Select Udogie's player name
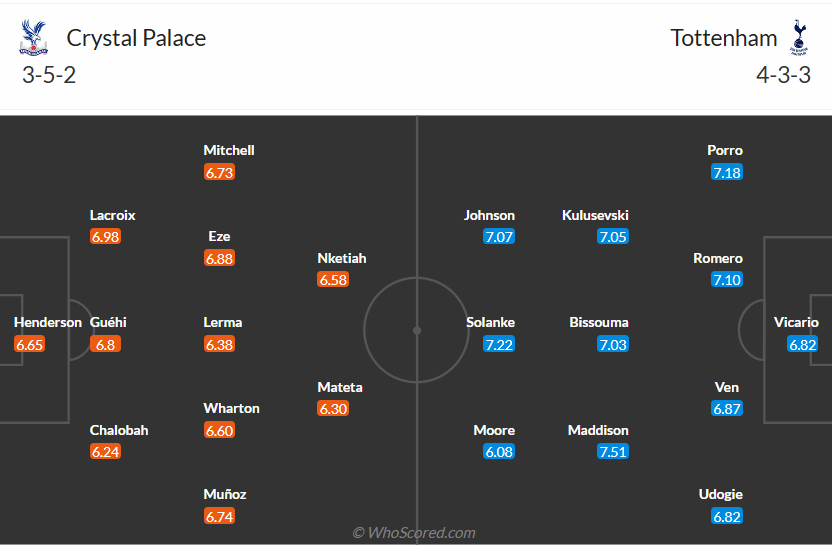Viewport: 832px width, 545px height. [x=721, y=494]
